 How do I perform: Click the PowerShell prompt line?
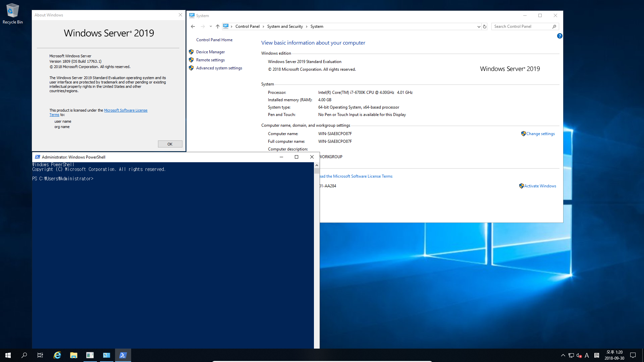coord(63,179)
